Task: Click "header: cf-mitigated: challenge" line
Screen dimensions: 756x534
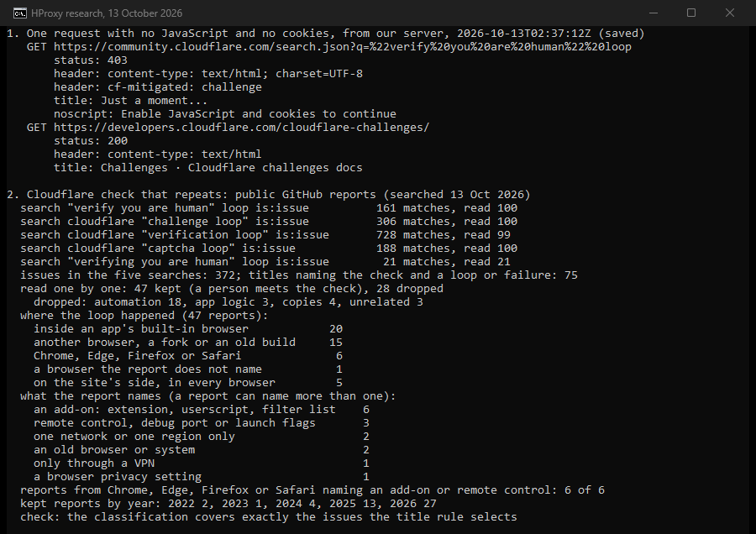Action: tap(158, 87)
